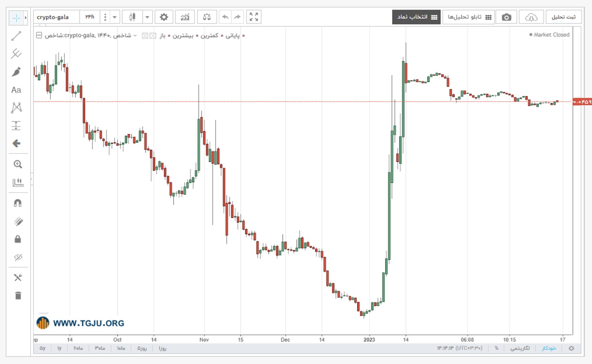Select the brush drawing tool
This screenshot has height=364, width=592.
click(x=16, y=72)
